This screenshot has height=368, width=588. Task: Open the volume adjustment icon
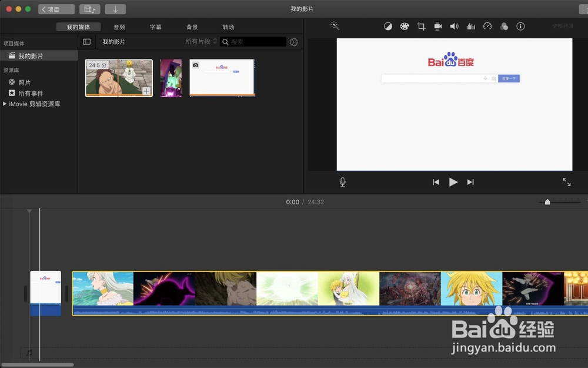454,26
